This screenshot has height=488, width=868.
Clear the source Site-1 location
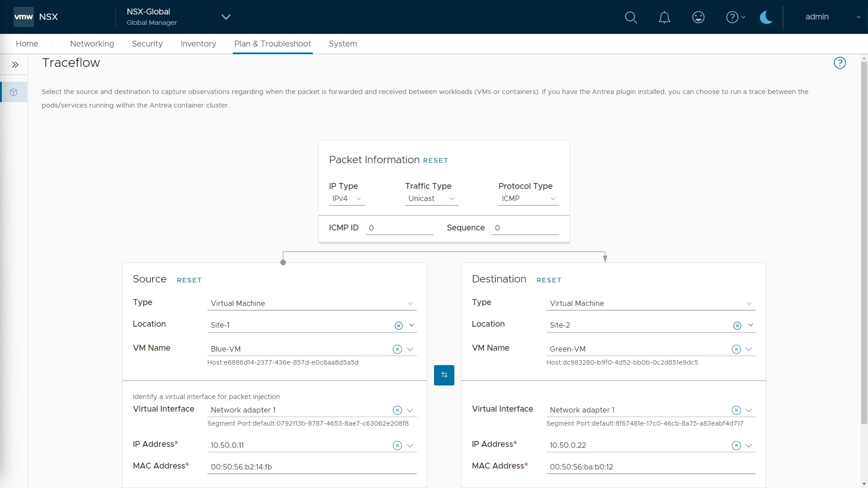click(x=398, y=325)
